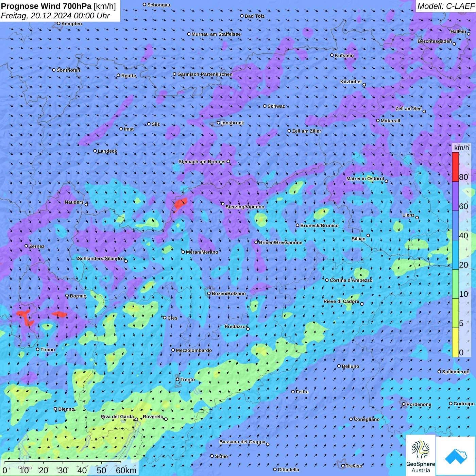Click the Schongau label

158,5
